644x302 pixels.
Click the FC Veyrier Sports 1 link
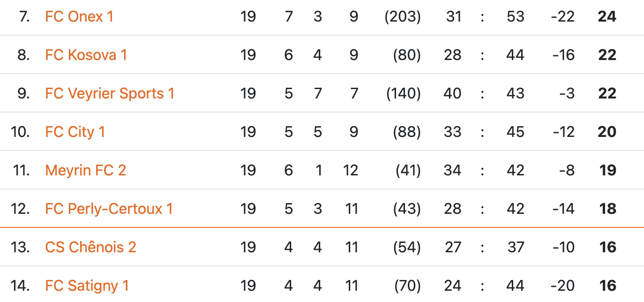click(110, 94)
